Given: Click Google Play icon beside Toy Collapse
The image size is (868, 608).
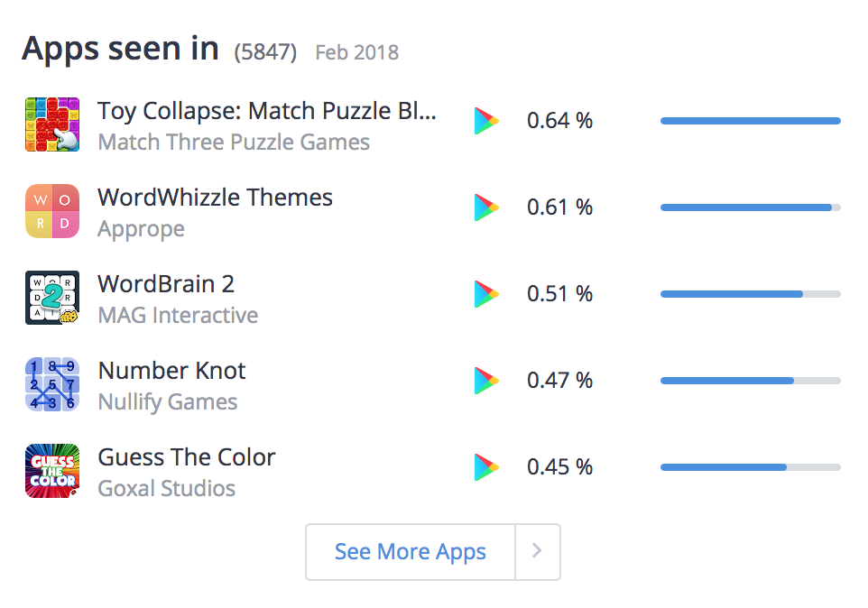Looking at the screenshot, I should tap(486, 121).
